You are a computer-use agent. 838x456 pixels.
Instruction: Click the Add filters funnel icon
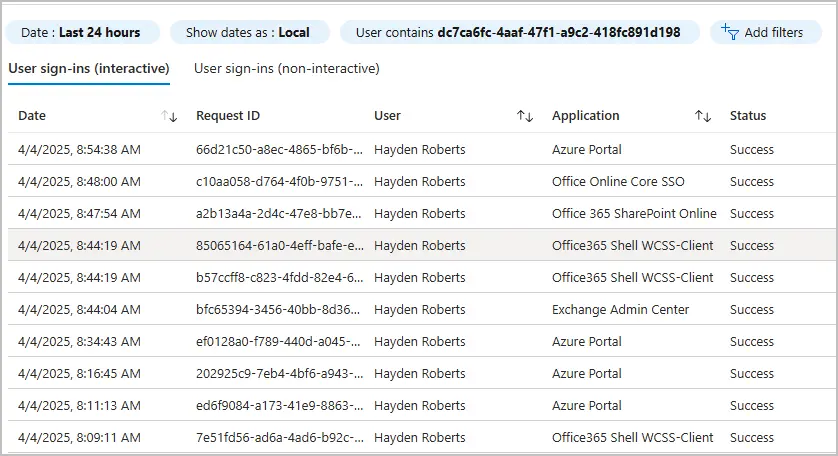(x=730, y=32)
